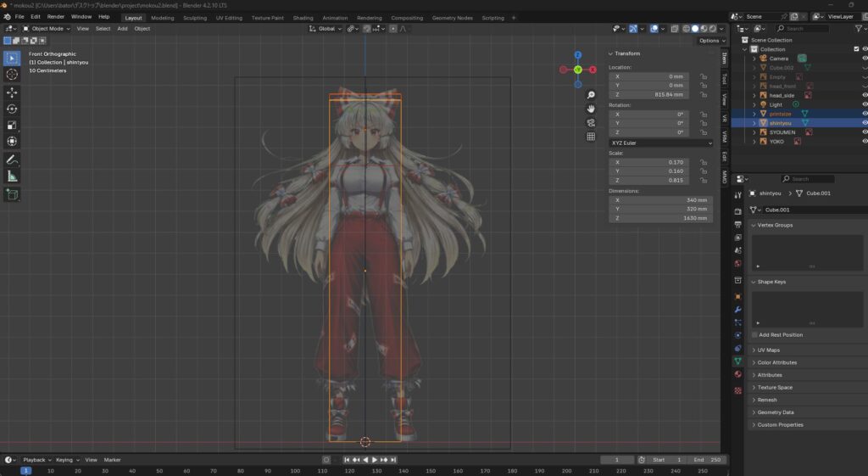The width and height of the screenshot is (868, 476).
Task: Activate the Rotate tool
Action: (13, 109)
